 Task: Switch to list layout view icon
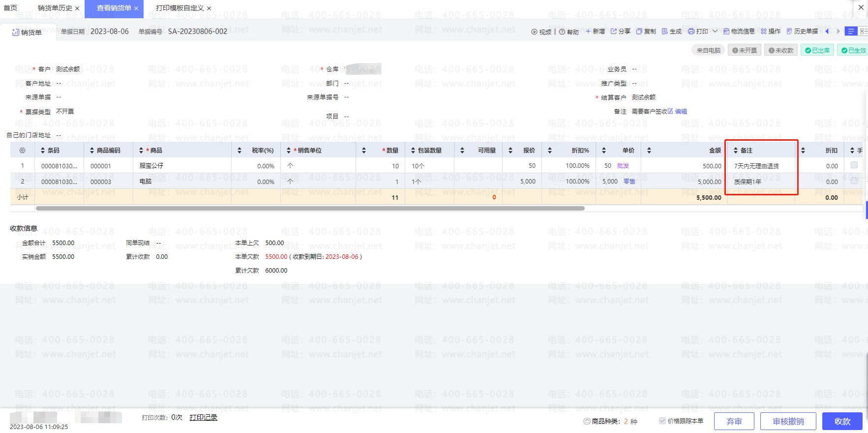click(x=851, y=31)
